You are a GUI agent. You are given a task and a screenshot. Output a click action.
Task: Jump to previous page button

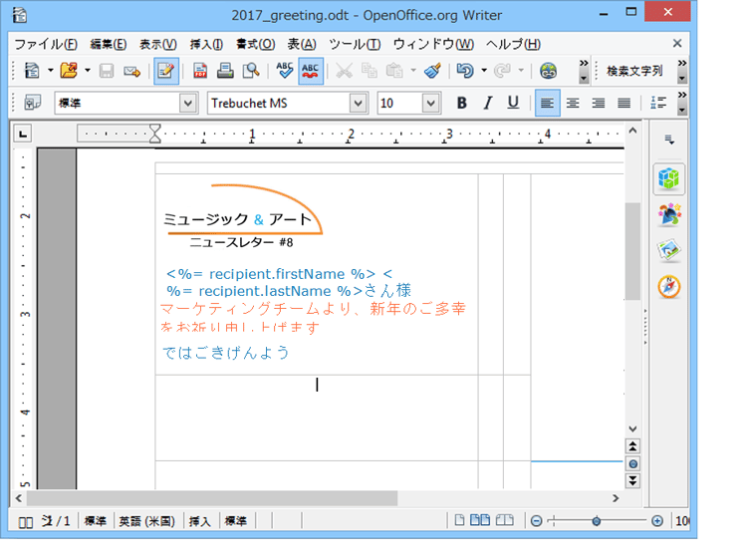point(632,446)
